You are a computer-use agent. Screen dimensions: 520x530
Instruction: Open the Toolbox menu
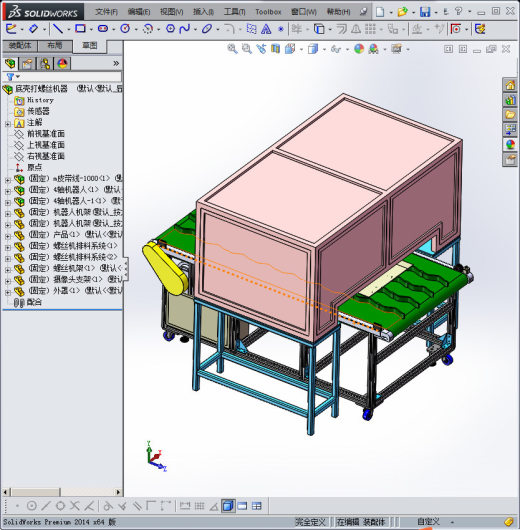click(x=268, y=11)
